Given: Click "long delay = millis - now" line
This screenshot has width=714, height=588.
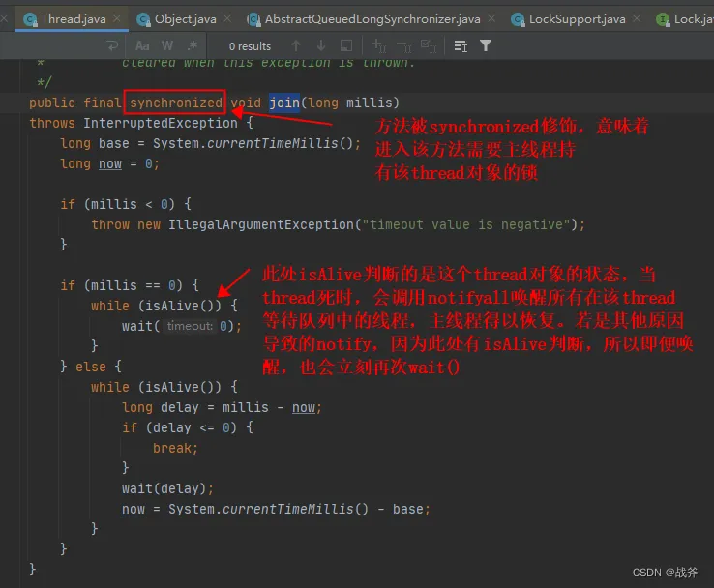Looking at the screenshot, I should pyautogui.click(x=223, y=407).
